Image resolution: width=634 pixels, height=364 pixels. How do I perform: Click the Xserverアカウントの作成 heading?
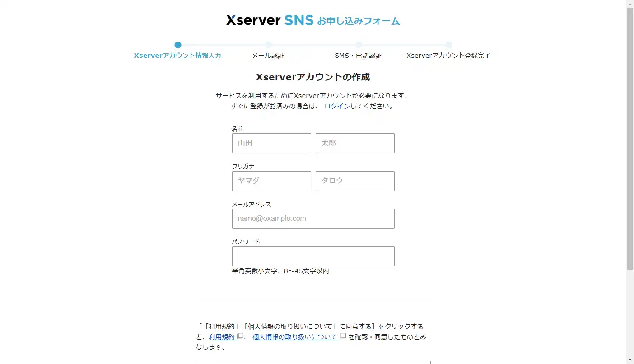tap(313, 77)
